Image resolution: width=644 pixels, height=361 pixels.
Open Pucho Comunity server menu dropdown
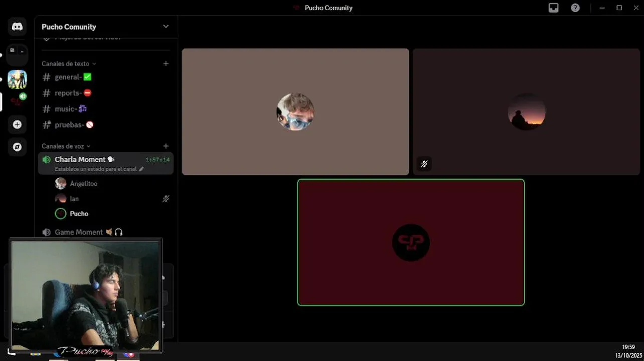[166, 27]
